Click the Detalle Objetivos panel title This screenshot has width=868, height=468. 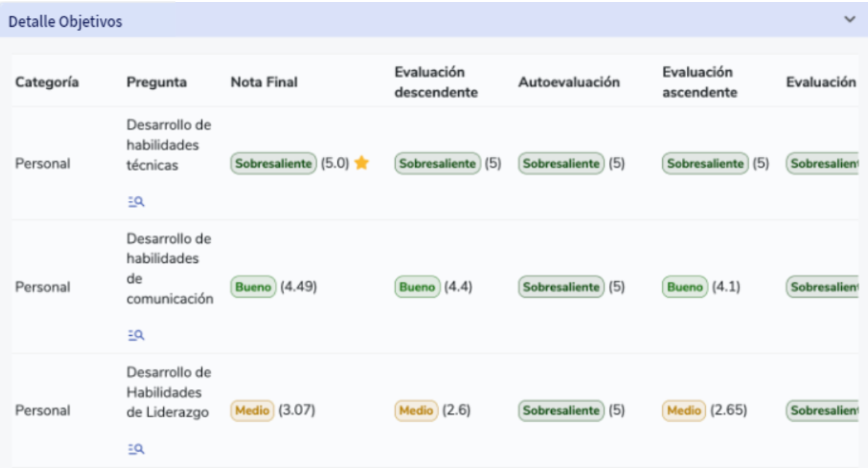[x=65, y=21]
